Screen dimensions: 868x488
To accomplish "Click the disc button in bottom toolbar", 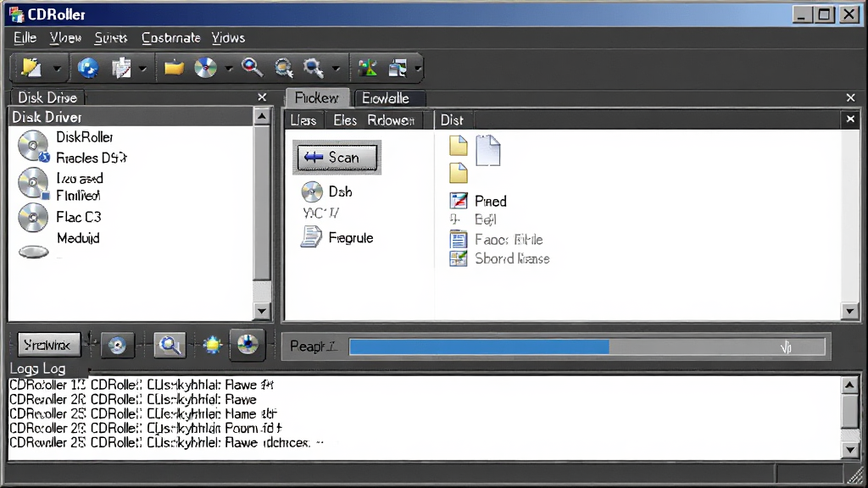I will tap(117, 346).
